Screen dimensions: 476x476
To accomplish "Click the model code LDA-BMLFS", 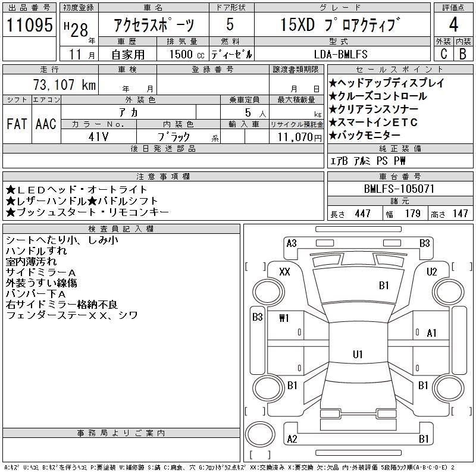I will tap(340, 54).
